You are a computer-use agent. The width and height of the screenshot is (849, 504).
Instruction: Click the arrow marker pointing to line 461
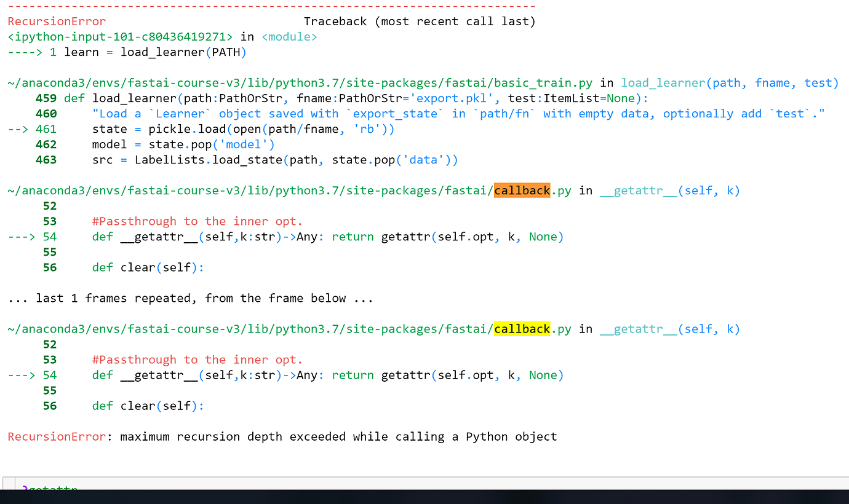[x=18, y=128]
